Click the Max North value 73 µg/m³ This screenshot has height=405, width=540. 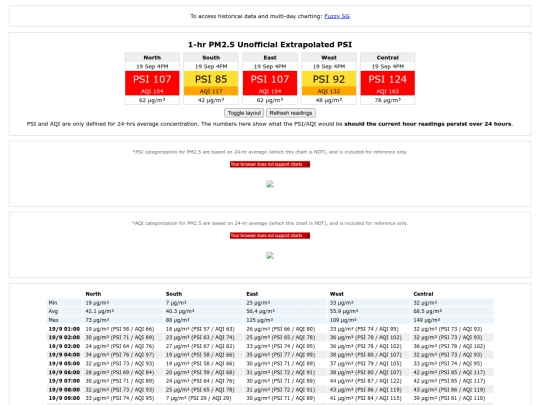point(97,320)
